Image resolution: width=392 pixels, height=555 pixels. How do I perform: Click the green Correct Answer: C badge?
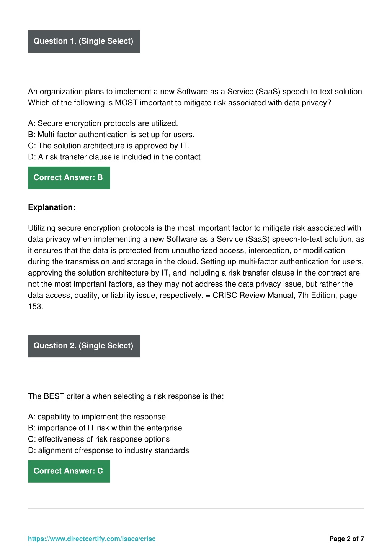[69, 471]
